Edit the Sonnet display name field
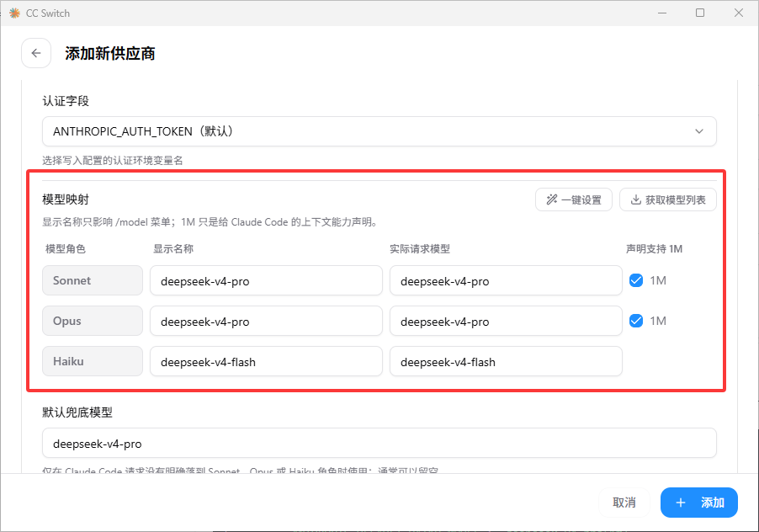The image size is (759, 532). tap(266, 280)
